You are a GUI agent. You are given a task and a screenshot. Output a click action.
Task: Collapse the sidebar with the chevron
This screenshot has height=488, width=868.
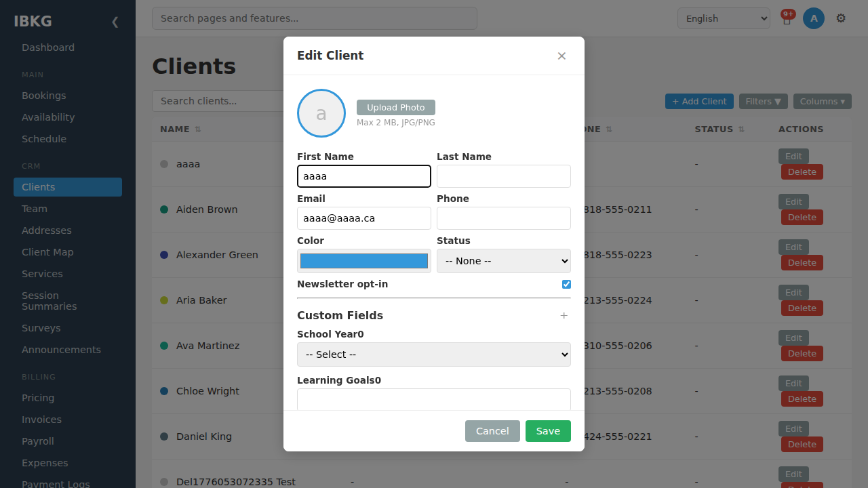click(115, 22)
